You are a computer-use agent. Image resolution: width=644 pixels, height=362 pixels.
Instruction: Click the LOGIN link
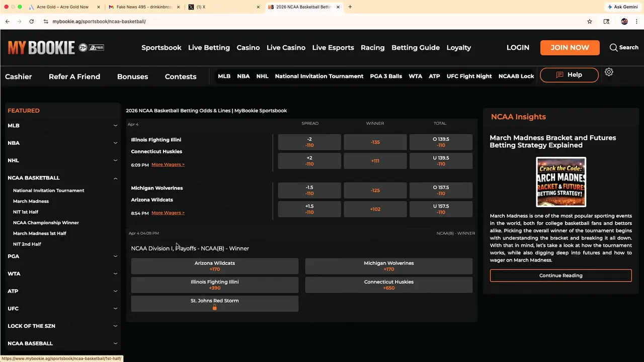coord(518,47)
